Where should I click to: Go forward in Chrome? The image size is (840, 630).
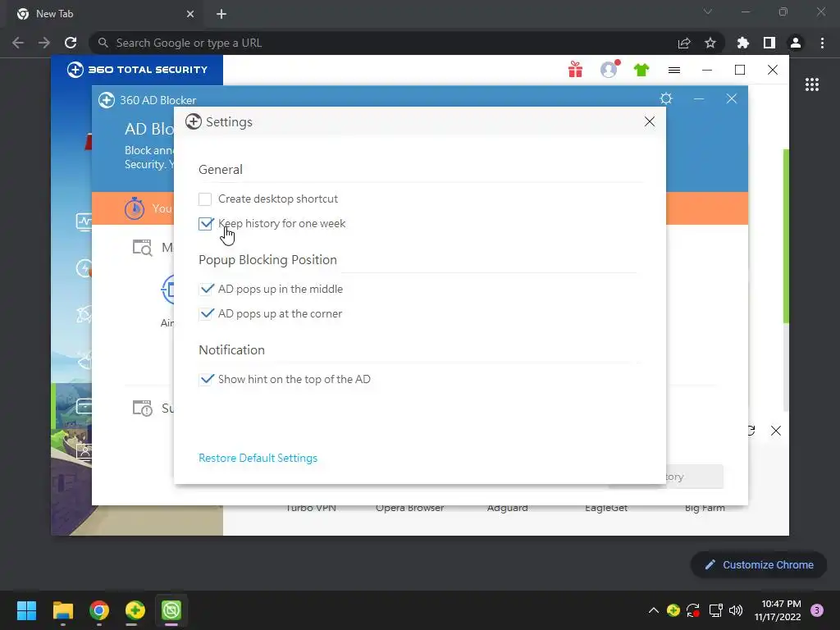click(x=44, y=43)
